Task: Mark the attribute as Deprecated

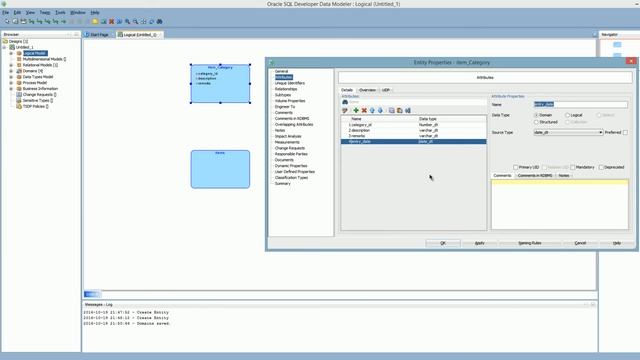Action: 601,167
